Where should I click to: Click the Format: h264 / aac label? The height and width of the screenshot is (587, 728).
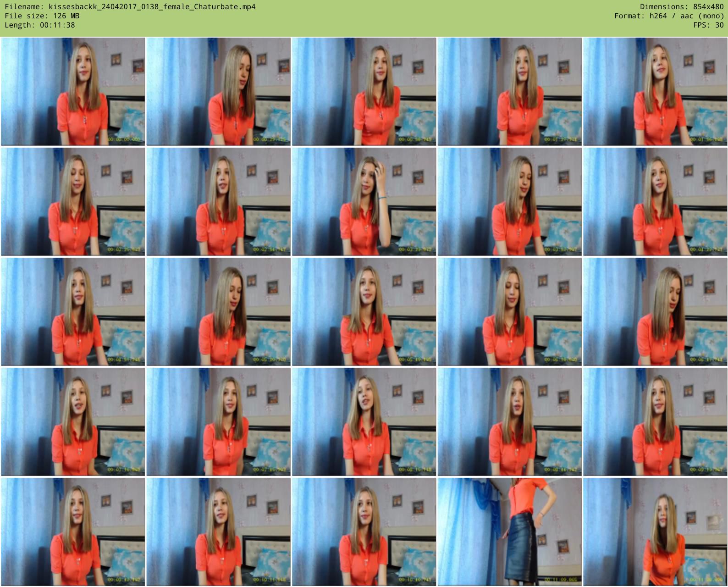pos(669,16)
